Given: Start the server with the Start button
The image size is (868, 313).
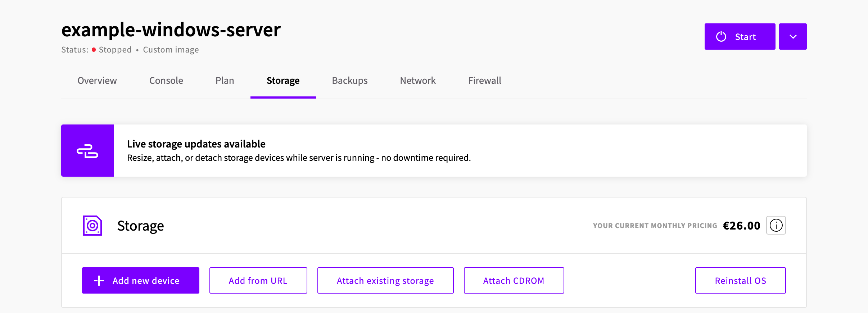Looking at the screenshot, I should tap(740, 37).
